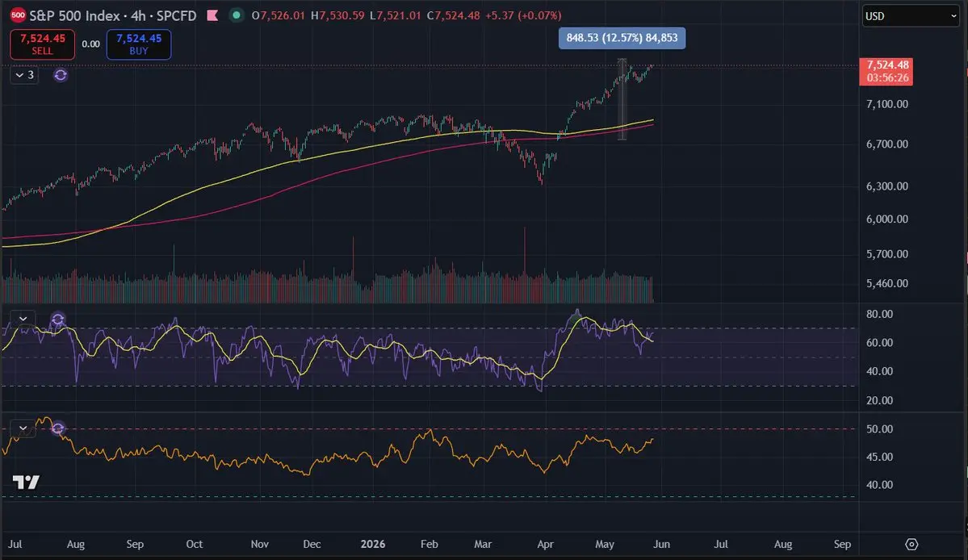Viewport: 968px width, 560px height.
Task: Click the 50.00 axis label
Action: pos(880,429)
